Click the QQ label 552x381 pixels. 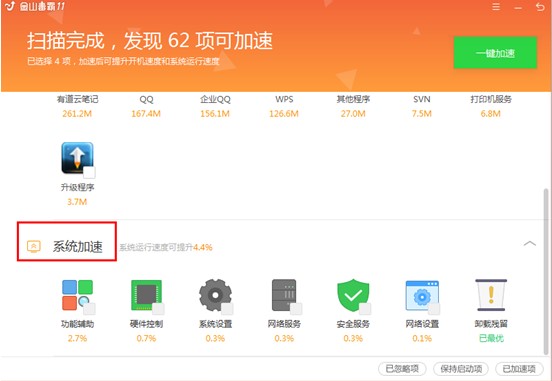tap(146, 99)
